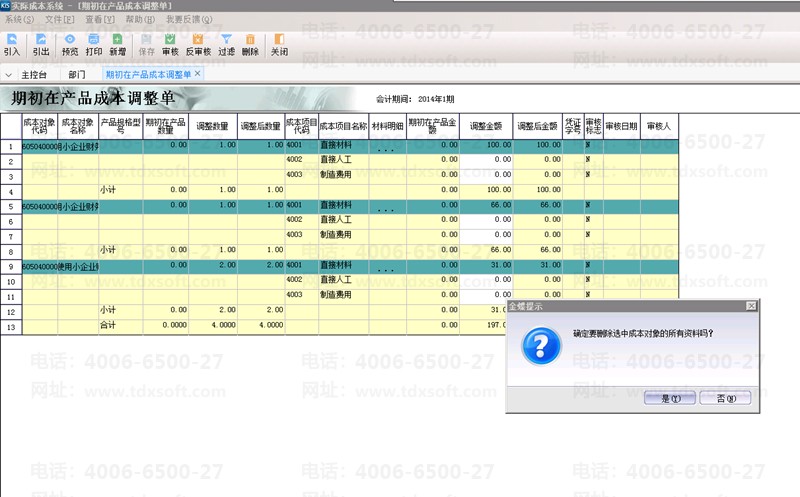
Task: Click the 材料明细 column header
Action: [387, 126]
